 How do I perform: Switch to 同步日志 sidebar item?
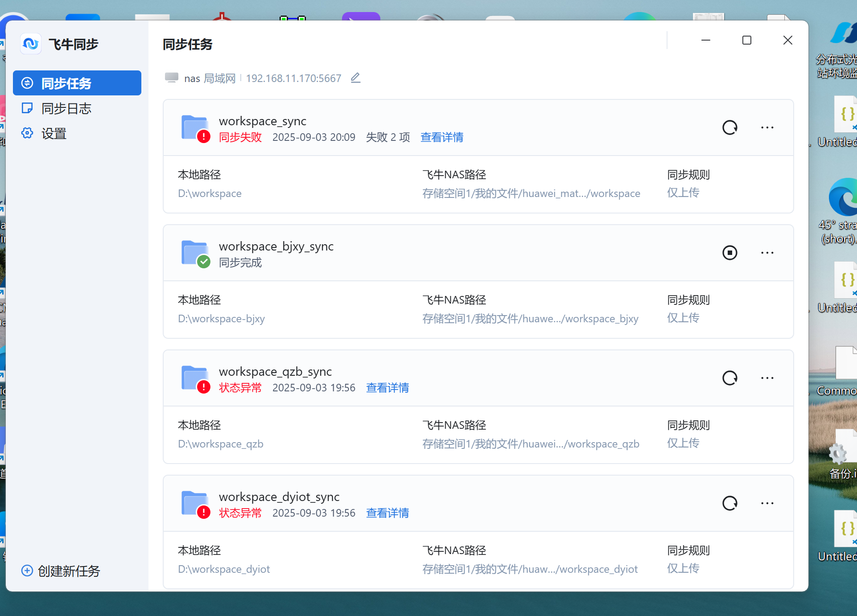66,108
